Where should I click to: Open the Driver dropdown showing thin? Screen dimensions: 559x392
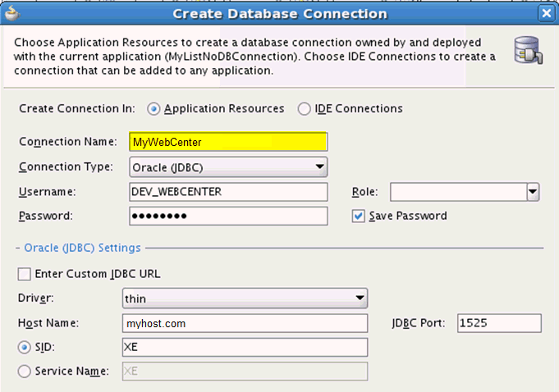pos(245,299)
